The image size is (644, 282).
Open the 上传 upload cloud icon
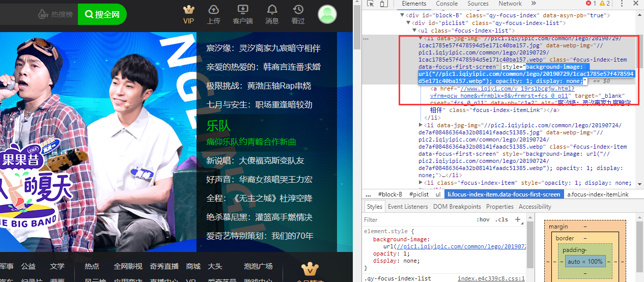(x=214, y=10)
